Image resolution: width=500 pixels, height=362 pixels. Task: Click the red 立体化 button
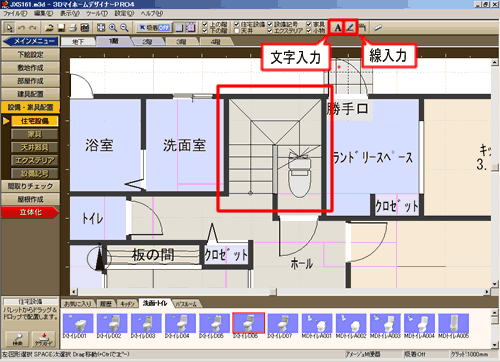point(30,212)
